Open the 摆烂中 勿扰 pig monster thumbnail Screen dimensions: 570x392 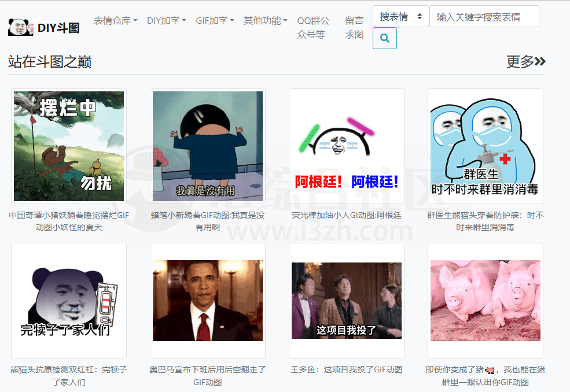coord(69,146)
